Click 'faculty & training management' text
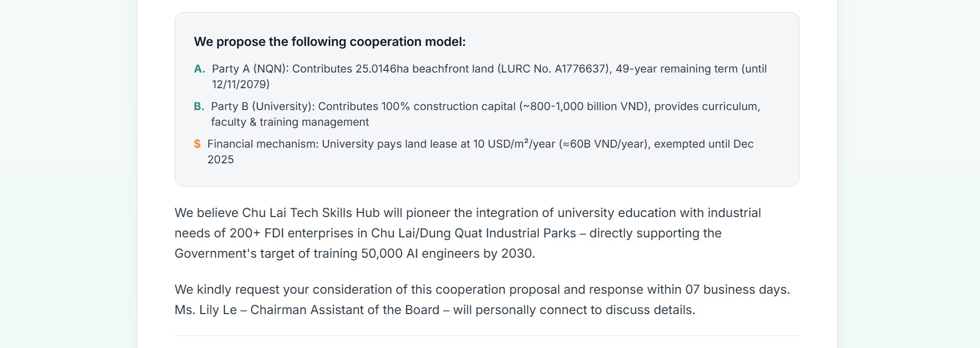 (x=289, y=122)
